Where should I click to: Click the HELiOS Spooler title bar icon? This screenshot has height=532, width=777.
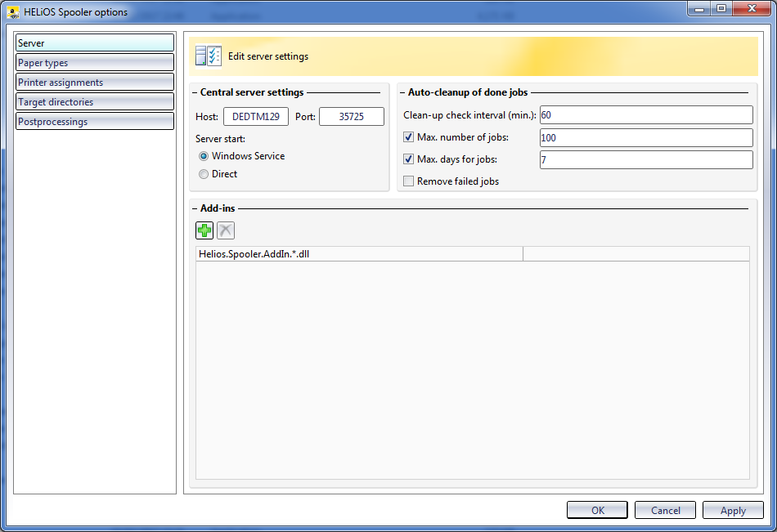(x=13, y=12)
